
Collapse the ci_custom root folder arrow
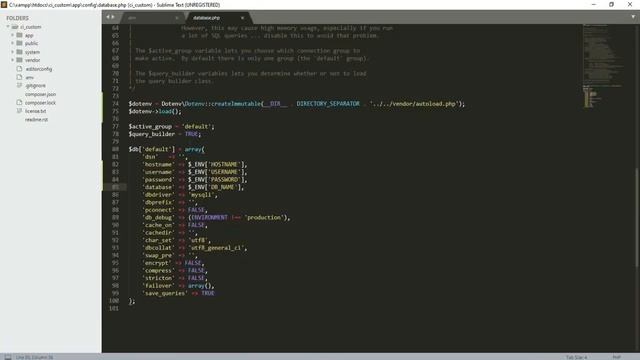[x=8, y=27]
